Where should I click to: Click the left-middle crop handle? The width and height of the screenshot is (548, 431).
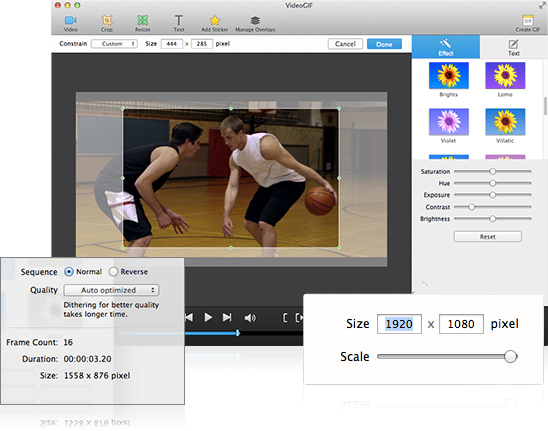pyautogui.click(x=123, y=178)
